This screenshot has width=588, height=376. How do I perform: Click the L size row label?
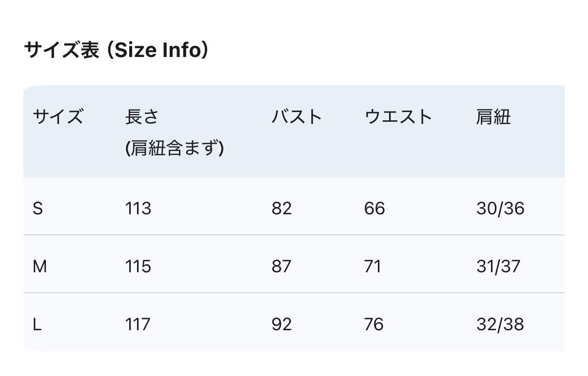click(37, 324)
